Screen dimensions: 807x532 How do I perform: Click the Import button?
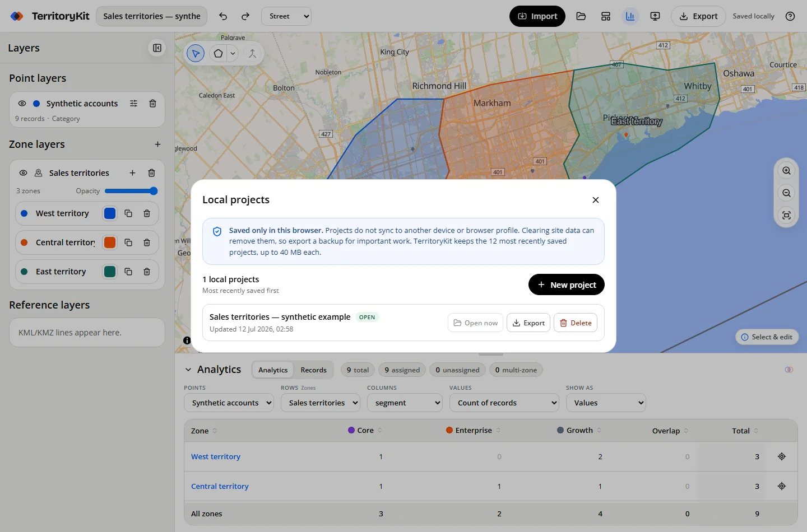pos(537,16)
